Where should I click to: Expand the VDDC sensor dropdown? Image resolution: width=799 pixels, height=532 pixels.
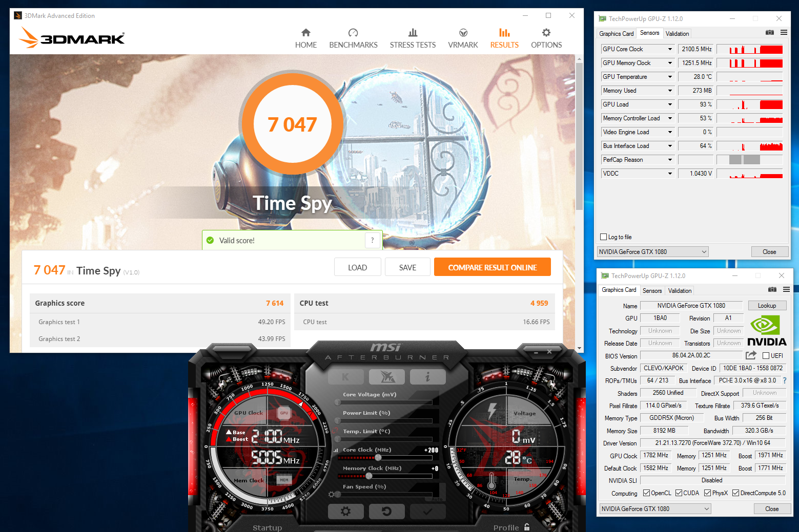670,174
